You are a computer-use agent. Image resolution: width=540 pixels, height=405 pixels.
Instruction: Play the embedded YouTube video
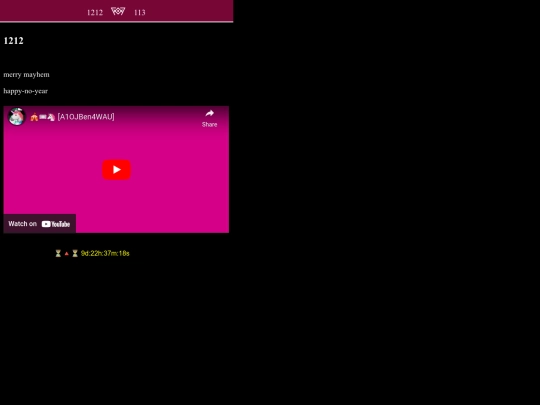point(116,169)
